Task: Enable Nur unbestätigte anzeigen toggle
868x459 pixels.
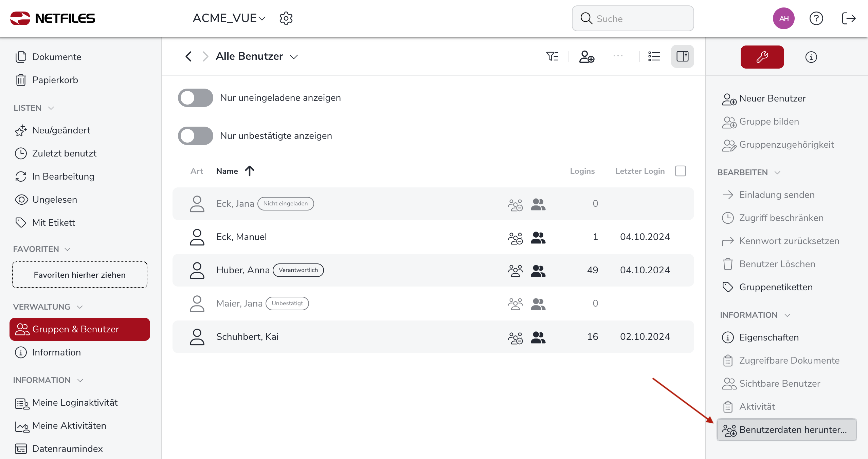Action: point(195,136)
